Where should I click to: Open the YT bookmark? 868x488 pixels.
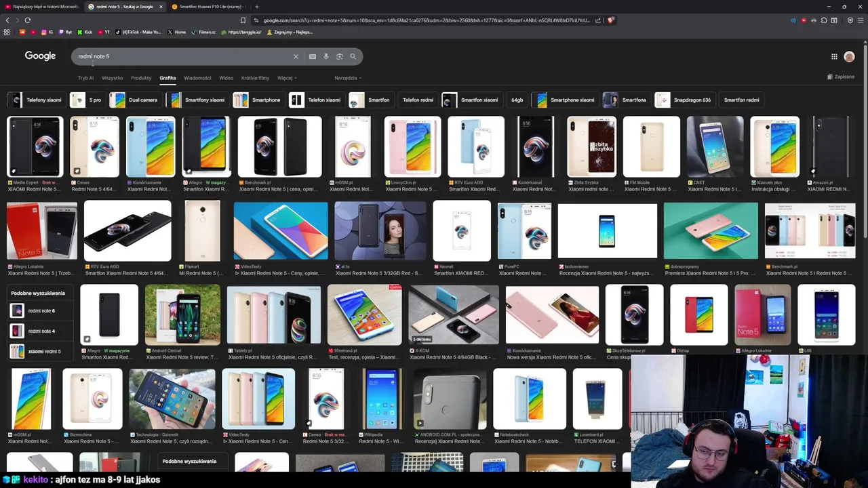coord(104,32)
